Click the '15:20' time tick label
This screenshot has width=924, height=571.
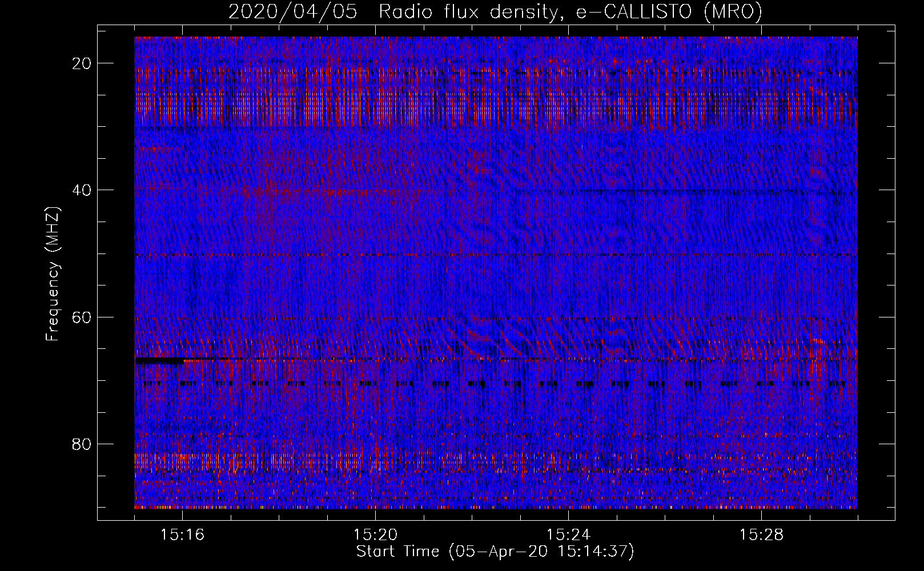click(375, 535)
